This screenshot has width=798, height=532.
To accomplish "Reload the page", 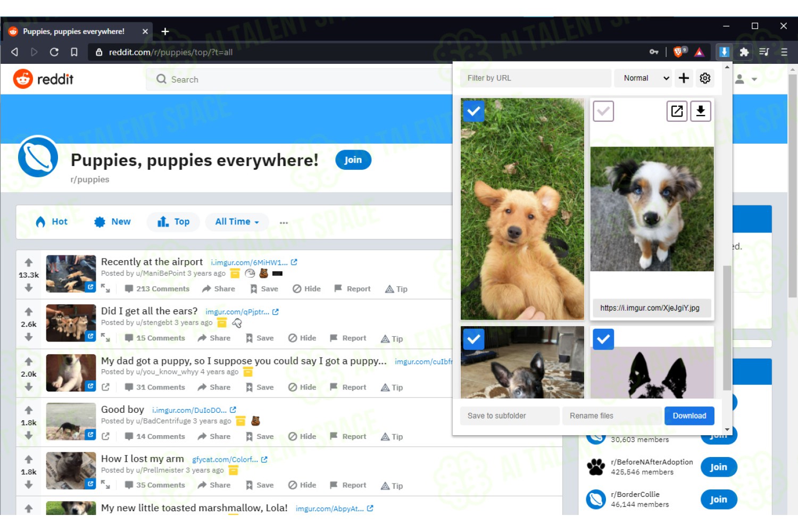I will (54, 52).
